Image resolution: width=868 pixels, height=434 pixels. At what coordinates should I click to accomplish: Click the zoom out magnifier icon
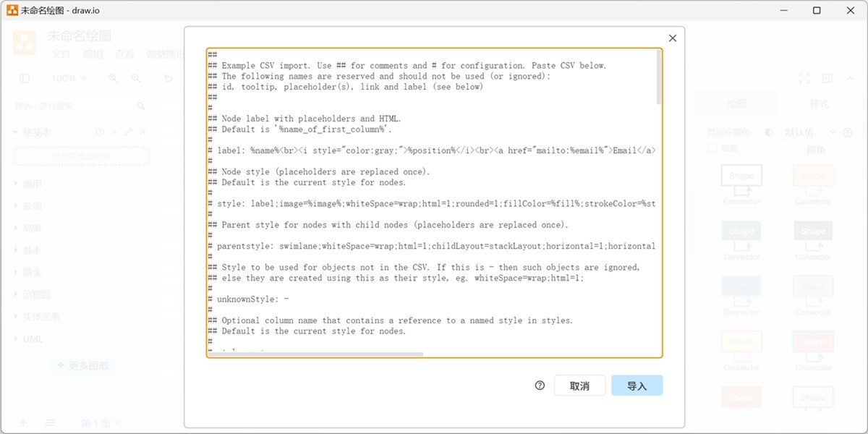tap(136, 78)
